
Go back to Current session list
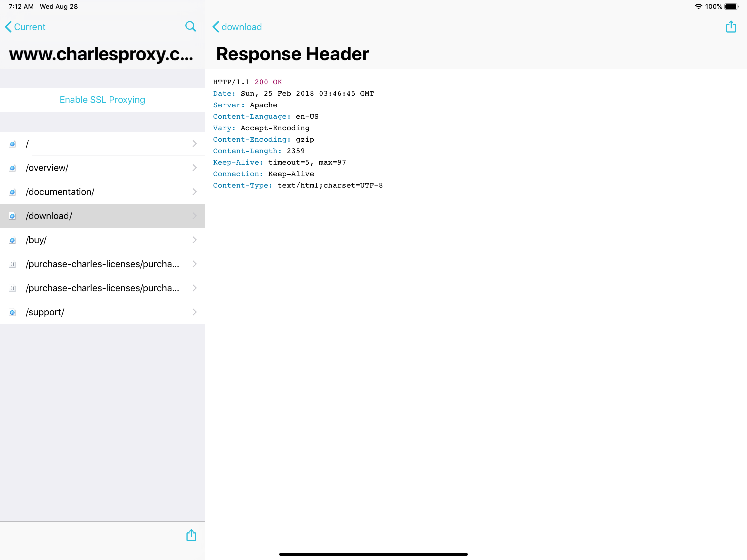[x=25, y=27]
